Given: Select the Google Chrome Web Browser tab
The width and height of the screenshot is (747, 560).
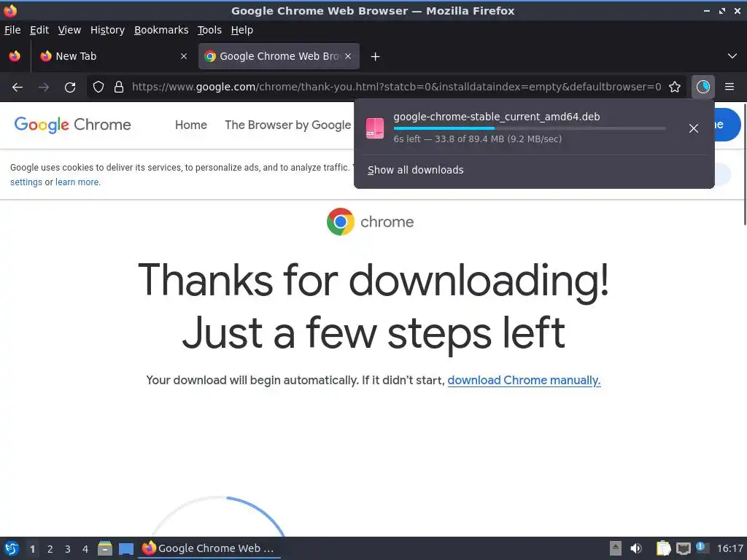Looking at the screenshot, I should (279, 56).
